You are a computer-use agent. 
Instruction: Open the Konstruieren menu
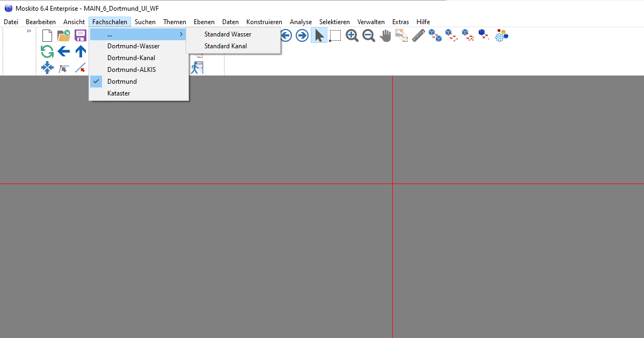264,22
